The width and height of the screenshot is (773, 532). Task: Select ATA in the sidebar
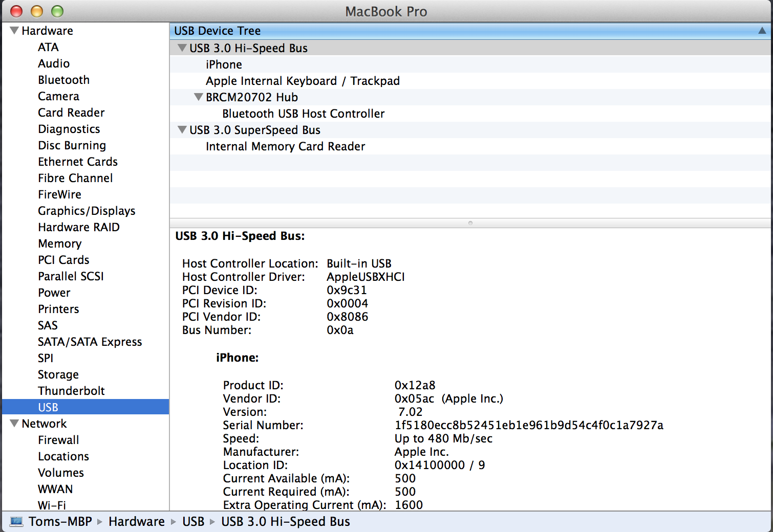[x=48, y=47]
